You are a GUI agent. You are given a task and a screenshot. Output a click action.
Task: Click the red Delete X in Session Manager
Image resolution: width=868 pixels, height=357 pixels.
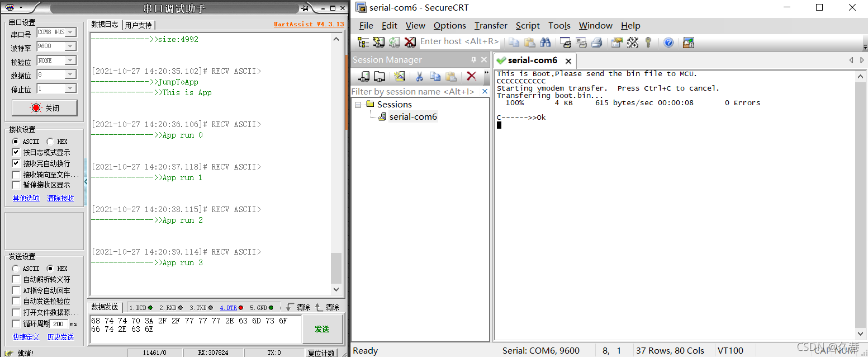(x=471, y=76)
